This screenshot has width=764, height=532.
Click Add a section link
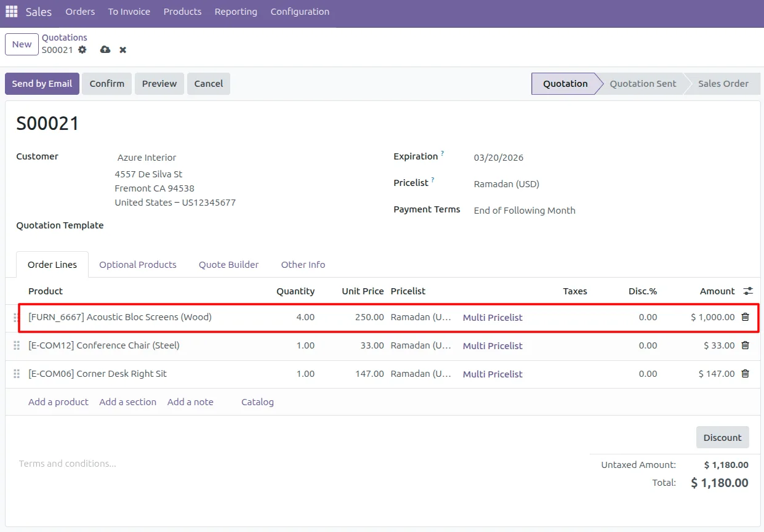128,402
